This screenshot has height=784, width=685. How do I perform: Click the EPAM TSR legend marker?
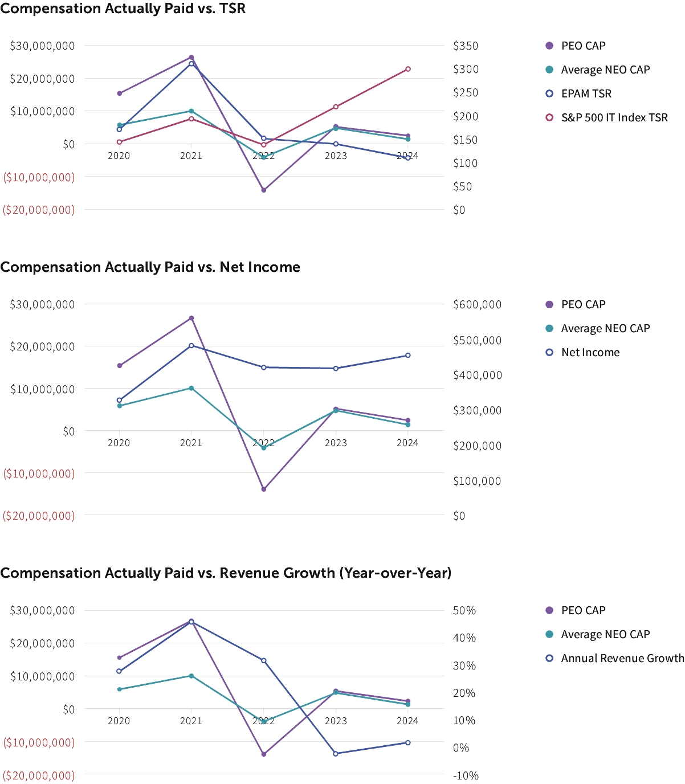point(549,93)
